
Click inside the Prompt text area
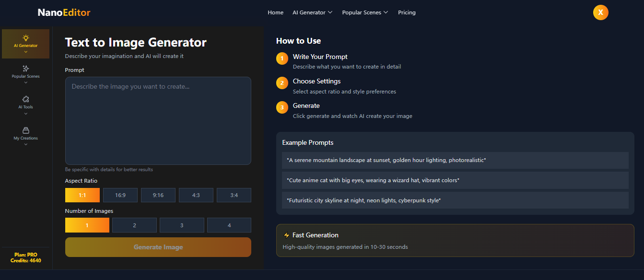tap(158, 120)
